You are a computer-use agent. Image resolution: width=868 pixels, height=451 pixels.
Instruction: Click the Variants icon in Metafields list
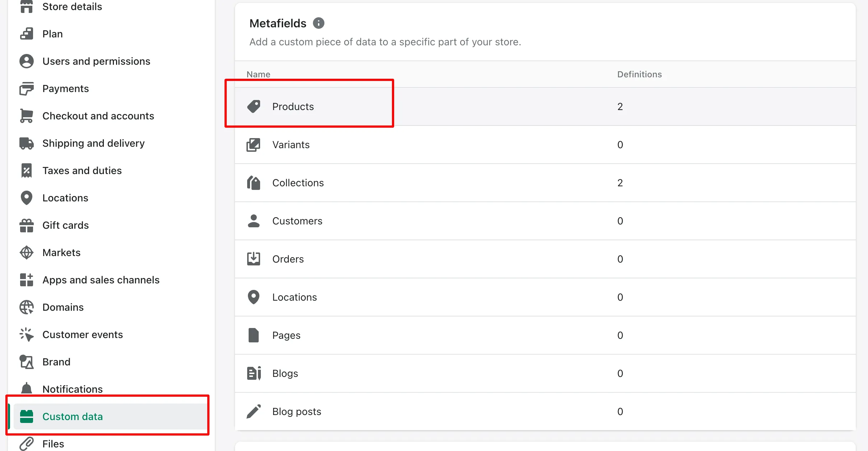coord(254,145)
